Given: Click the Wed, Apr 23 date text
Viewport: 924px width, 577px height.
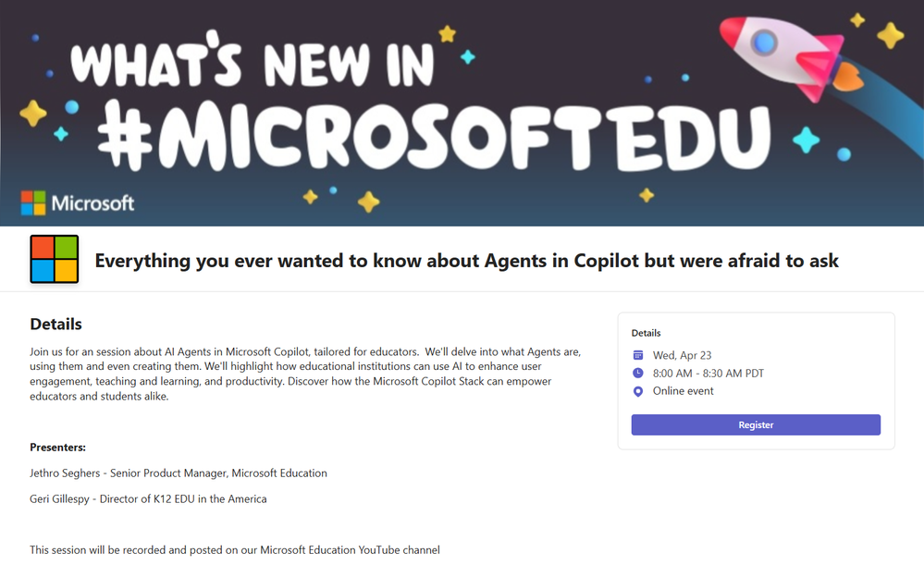Looking at the screenshot, I should pyautogui.click(x=682, y=355).
